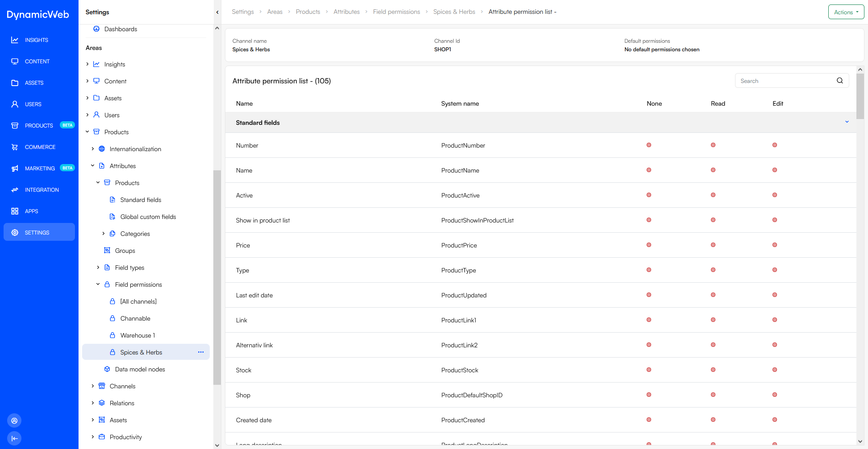Set Last edit date permission to None

[x=649, y=295]
